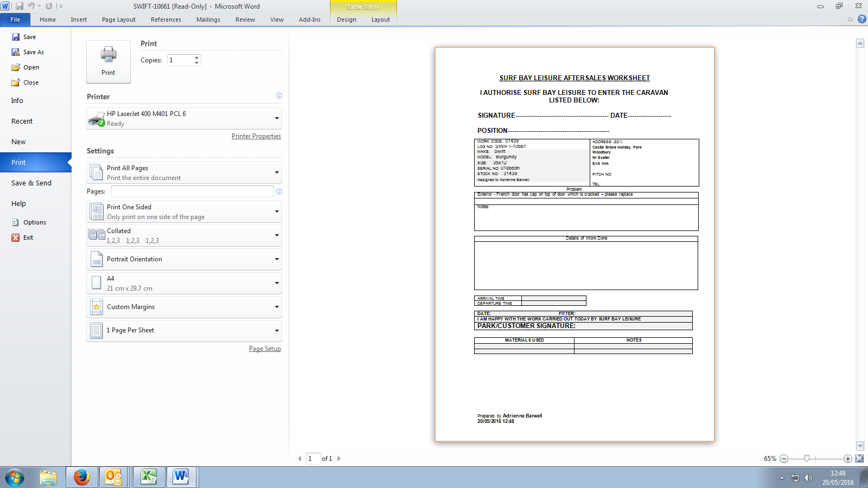
Task: Click the zoom to page icon
Action: pos(859,459)
